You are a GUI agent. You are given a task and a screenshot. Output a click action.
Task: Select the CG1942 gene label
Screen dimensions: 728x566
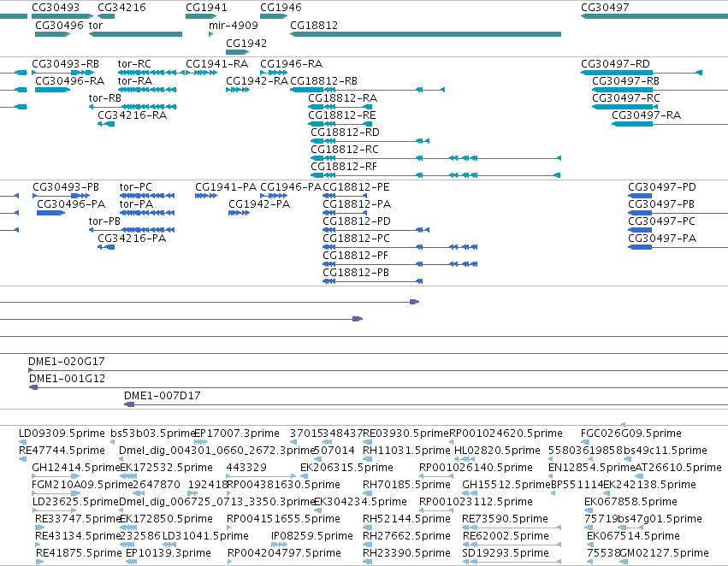[246, 43]
